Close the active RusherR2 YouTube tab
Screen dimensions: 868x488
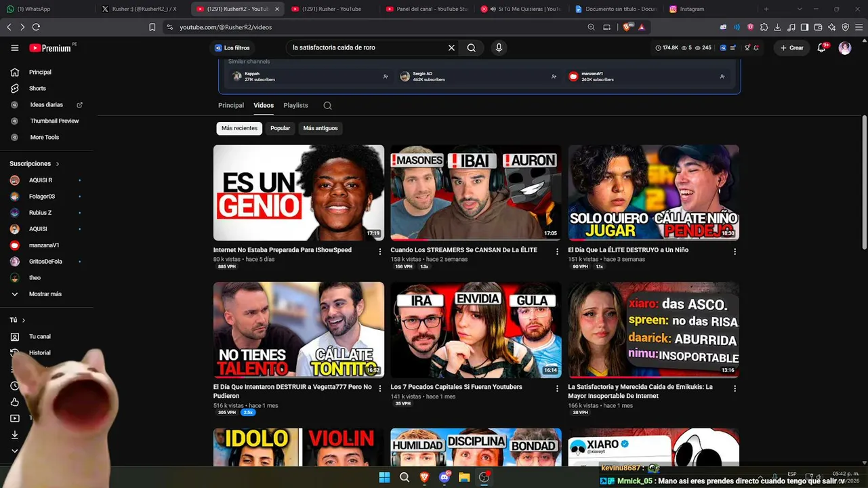coord(276,9)
